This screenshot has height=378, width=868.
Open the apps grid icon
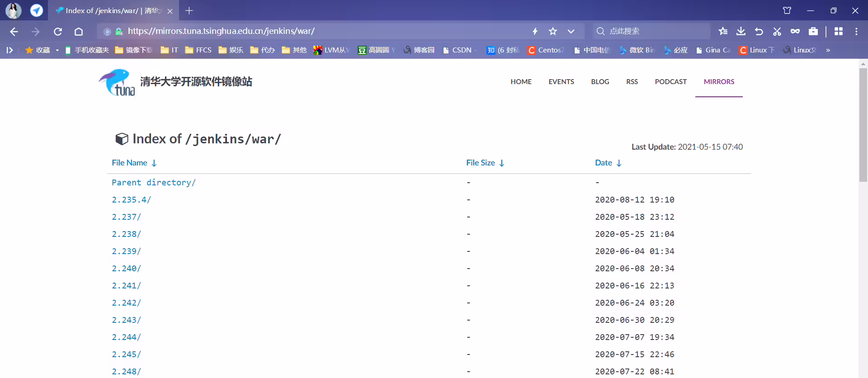(x=838, y=31)
